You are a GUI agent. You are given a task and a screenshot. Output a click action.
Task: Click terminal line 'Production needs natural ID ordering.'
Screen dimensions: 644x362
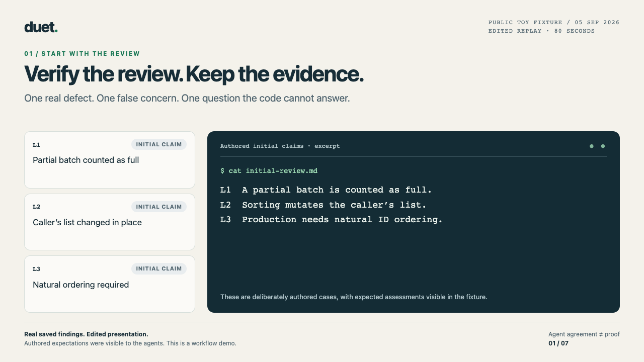click(x=342, y=219)
